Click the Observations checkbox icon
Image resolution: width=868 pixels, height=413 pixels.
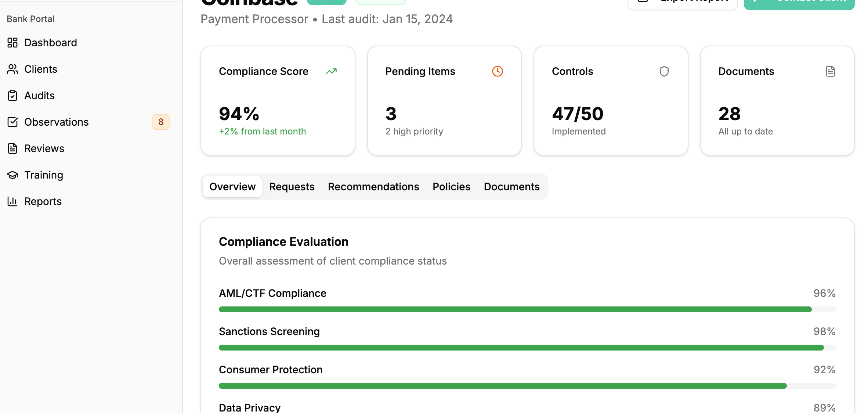click(12, 122)
